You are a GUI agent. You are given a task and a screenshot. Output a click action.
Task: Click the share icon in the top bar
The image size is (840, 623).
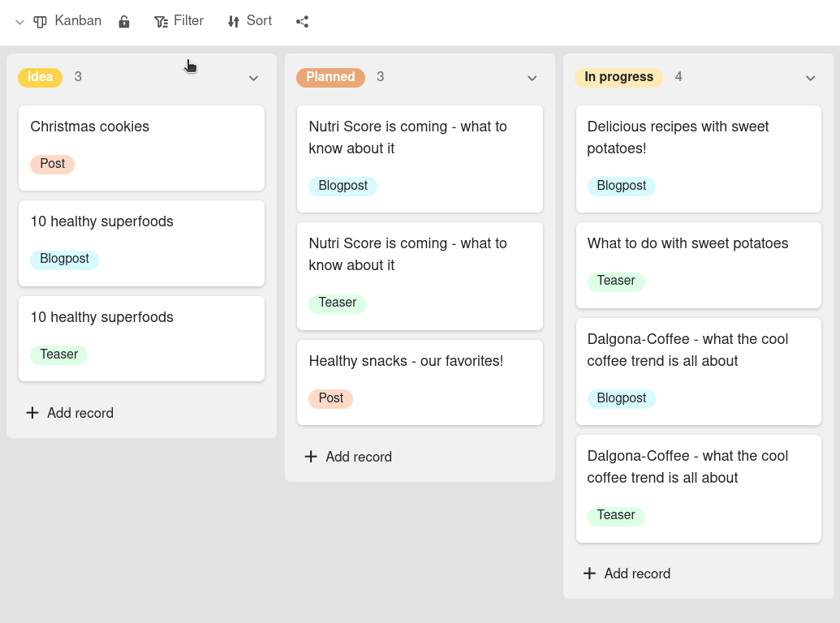click(302, 22)
